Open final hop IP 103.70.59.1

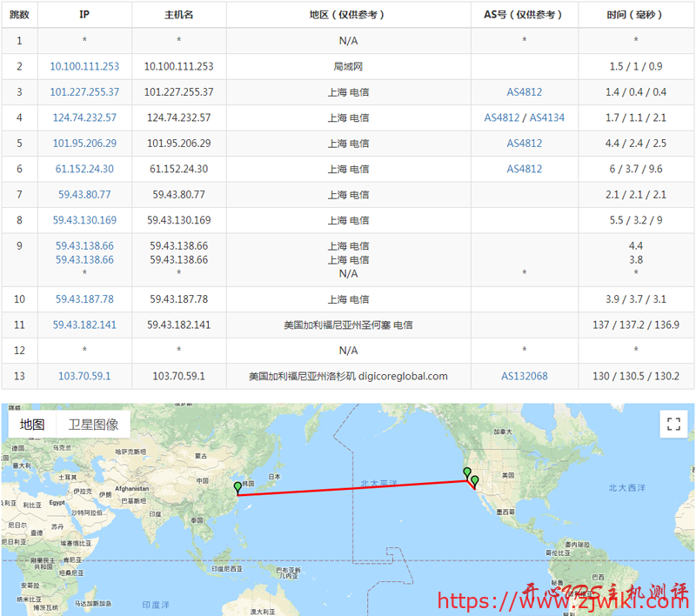84,377
